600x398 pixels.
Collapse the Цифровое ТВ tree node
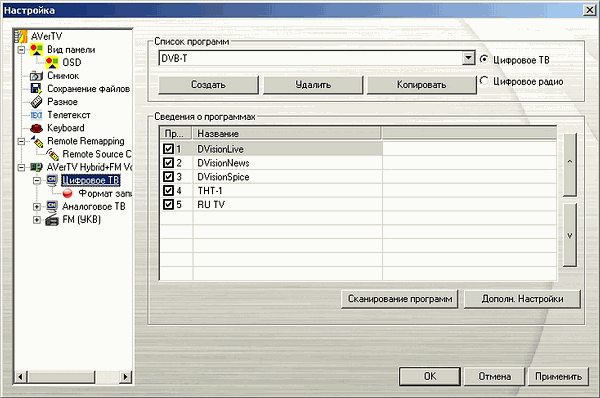37,180
